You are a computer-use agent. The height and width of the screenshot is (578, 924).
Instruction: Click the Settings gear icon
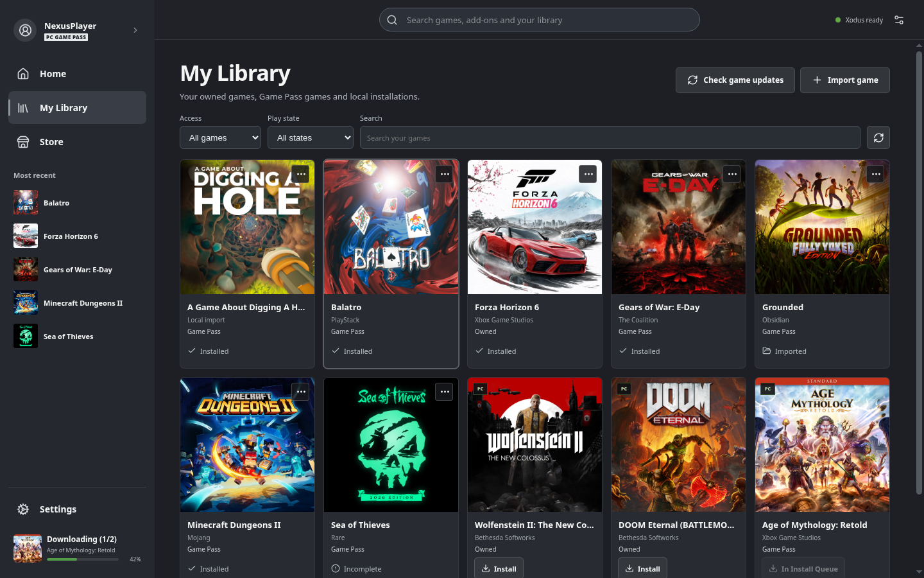click(x=23, y=509)
